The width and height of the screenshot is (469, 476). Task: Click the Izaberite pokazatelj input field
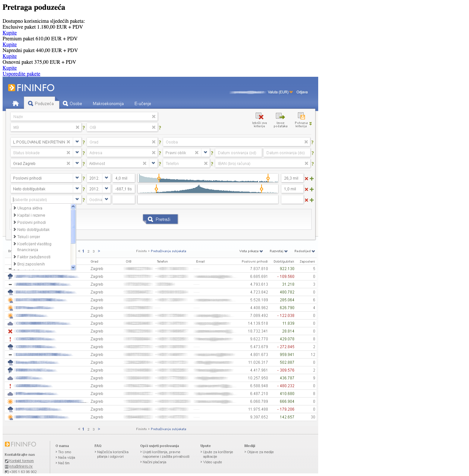pos(42,199)
